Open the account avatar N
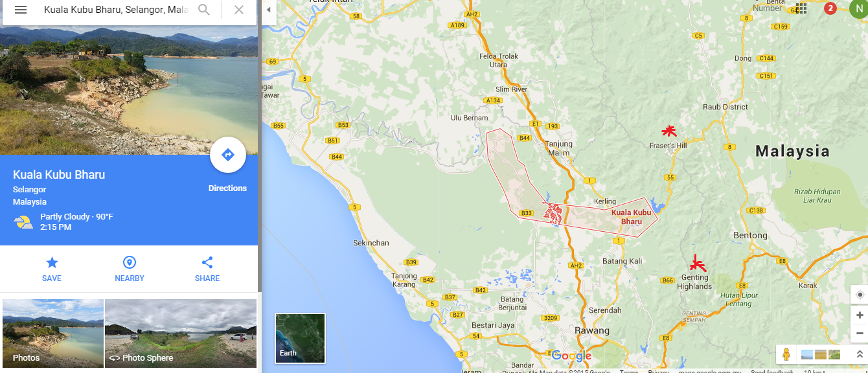Screen dimensions: 868x373 click(858, 8)
